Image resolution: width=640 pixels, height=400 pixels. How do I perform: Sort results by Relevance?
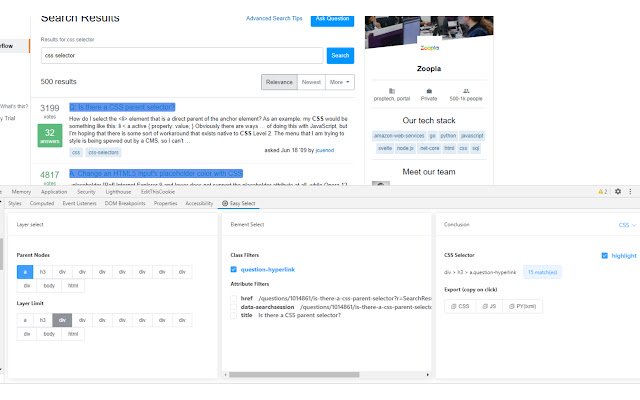coord(279,82)
